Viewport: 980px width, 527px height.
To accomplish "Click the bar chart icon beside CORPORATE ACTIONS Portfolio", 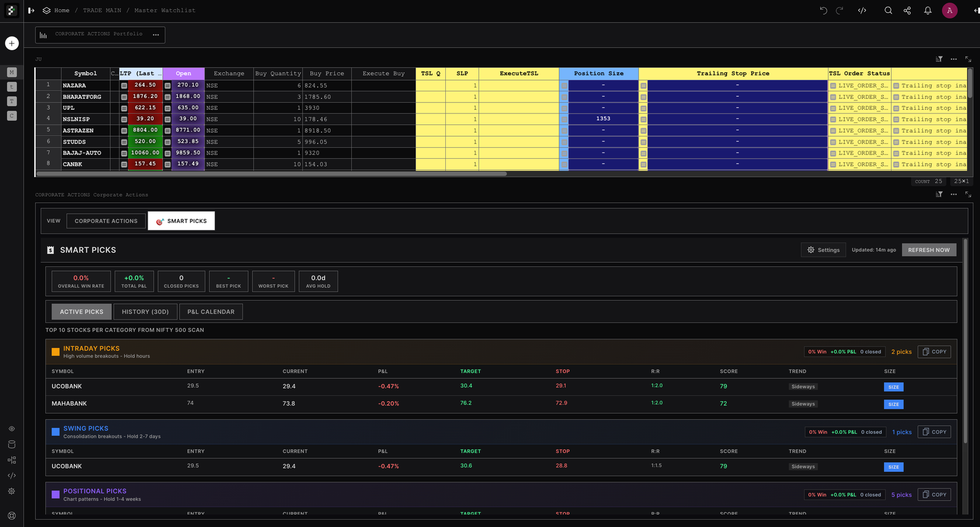I will (43, 35).
